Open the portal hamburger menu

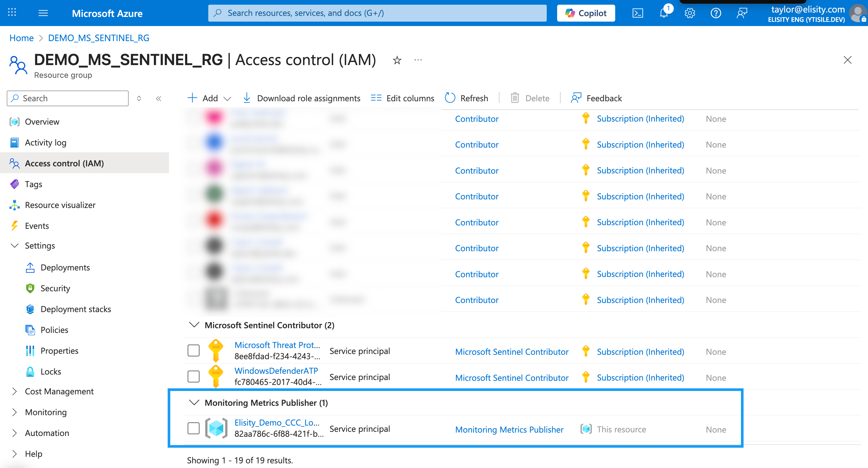[43, 13]
